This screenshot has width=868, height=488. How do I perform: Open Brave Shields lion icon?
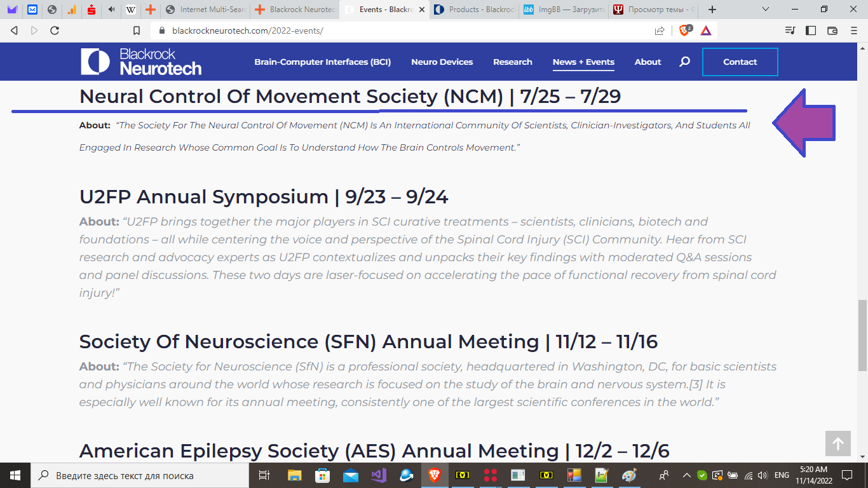point(685,30)
